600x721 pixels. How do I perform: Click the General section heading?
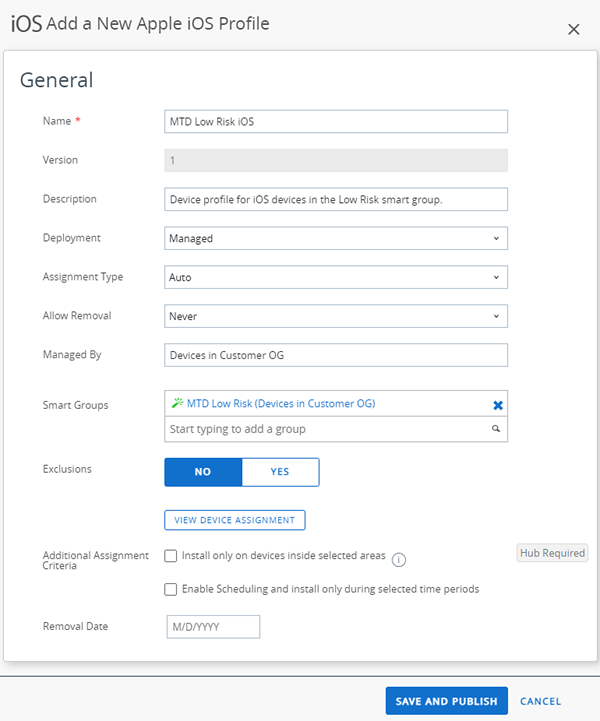(57, 80)
